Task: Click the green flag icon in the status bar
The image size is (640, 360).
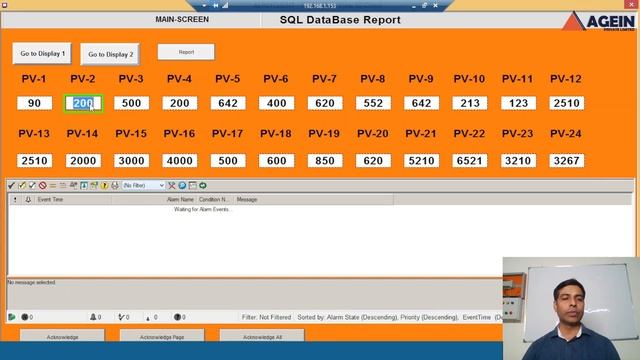Action: (x=12, y=317)
